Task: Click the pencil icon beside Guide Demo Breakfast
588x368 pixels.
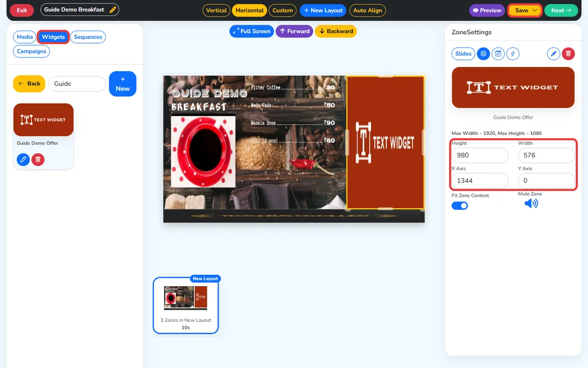Action: [x=113, y=10]
